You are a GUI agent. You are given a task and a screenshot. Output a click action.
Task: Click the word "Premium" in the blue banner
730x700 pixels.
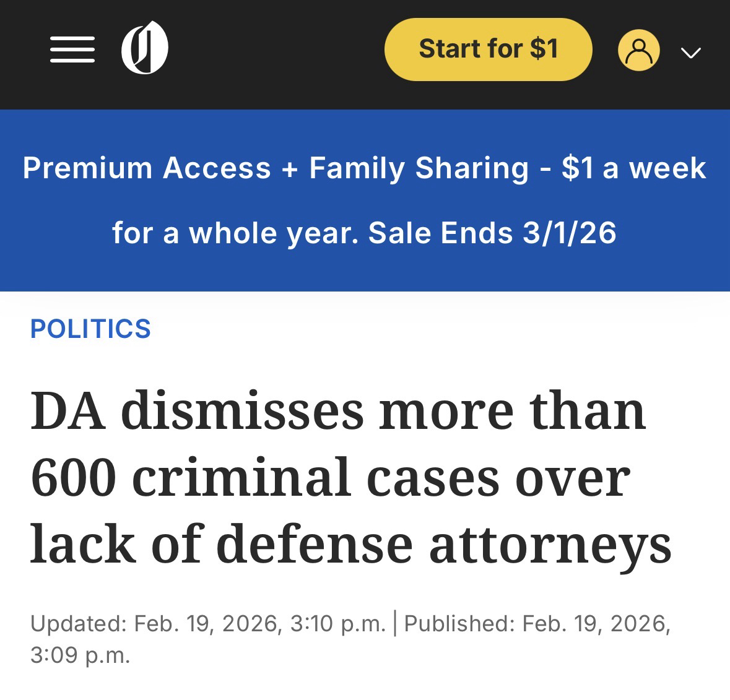click(87, 168)
